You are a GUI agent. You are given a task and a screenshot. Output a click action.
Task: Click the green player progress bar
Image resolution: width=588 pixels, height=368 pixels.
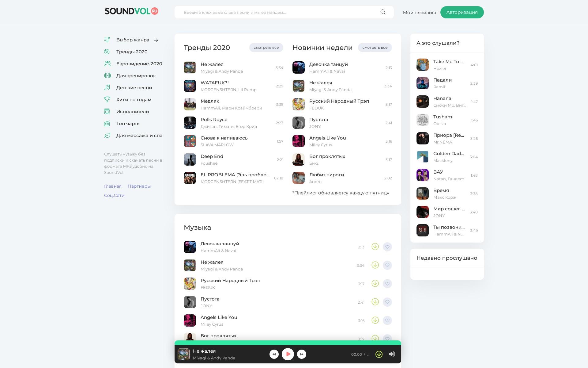288,343
